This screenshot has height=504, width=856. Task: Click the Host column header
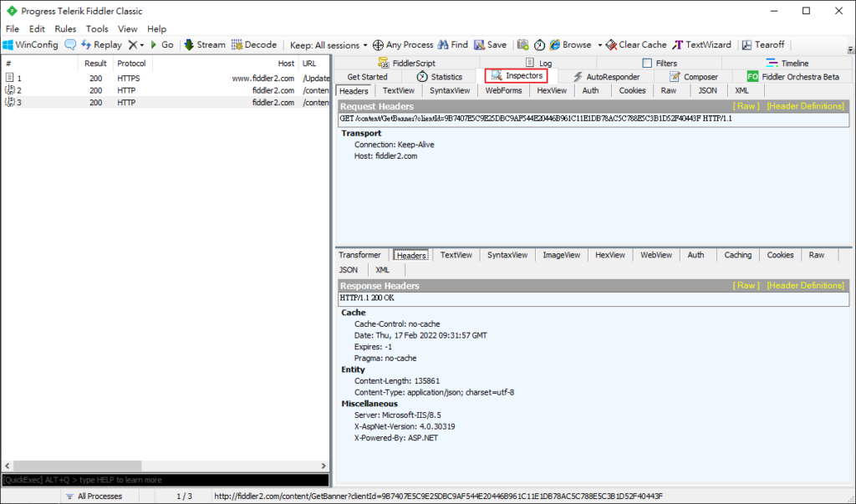[x=226, y=64]
